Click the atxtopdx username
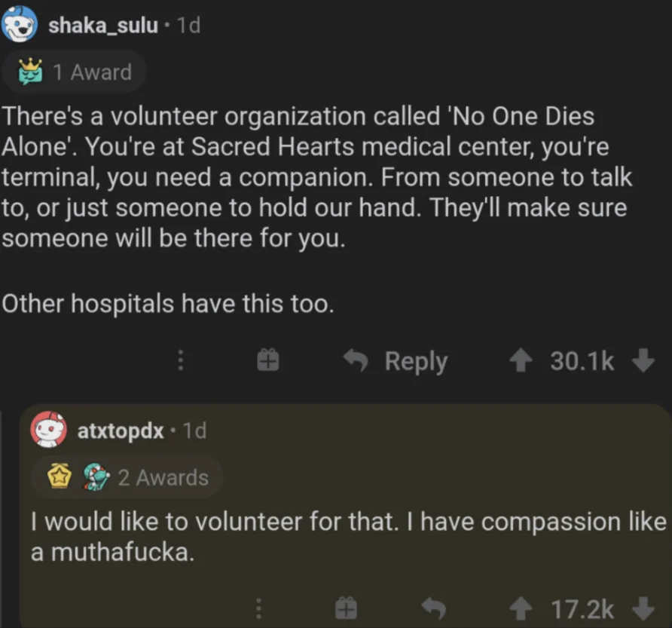 (121, 430)
